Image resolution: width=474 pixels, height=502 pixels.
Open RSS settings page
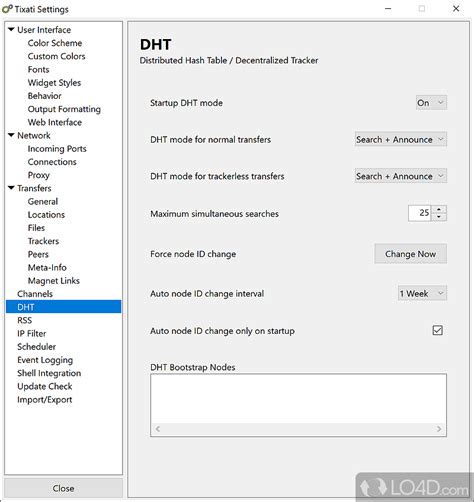click(x=25, y=320)
